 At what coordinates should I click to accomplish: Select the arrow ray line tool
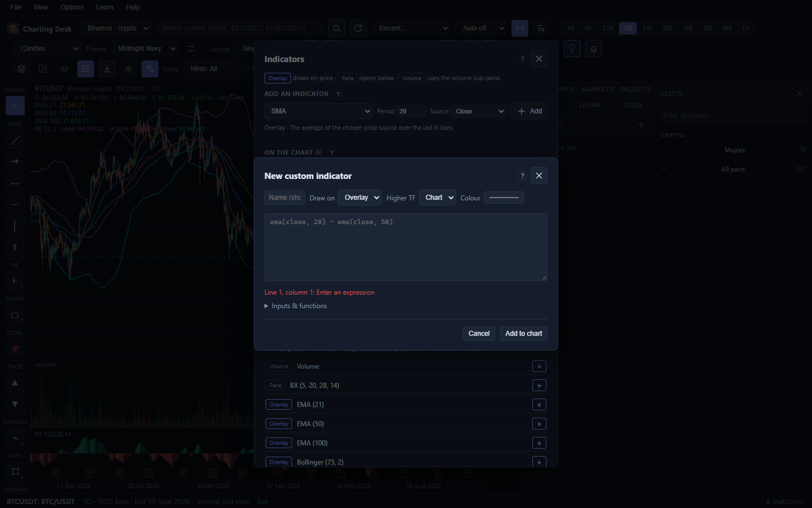pyautogui.click(x=15, y=161)
